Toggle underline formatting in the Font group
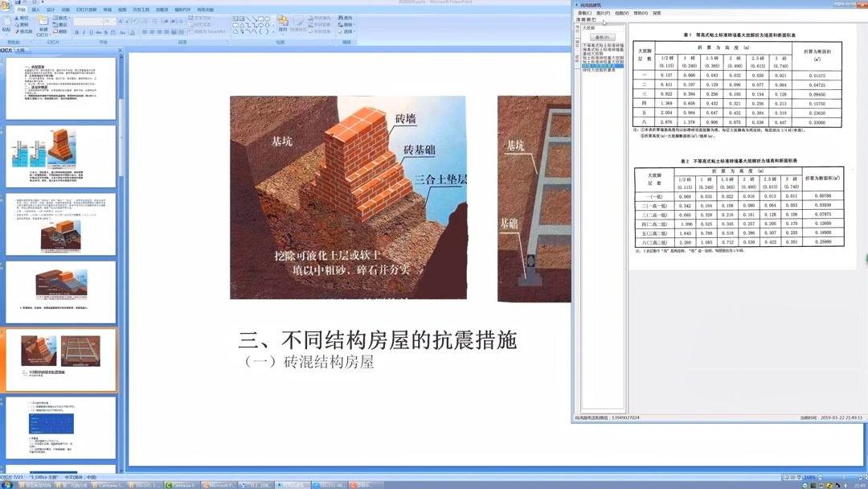The image size is (868, 489). coord(90,32)
